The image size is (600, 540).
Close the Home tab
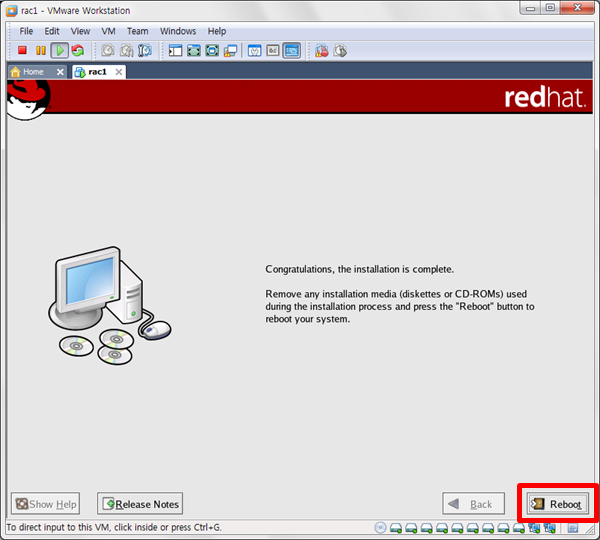tap(60, 72)
